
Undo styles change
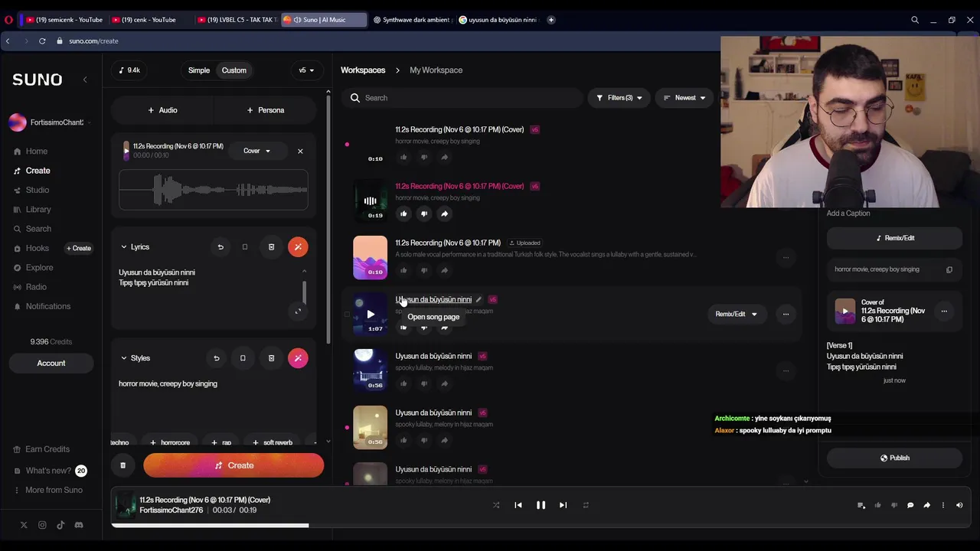click(216, 358)
